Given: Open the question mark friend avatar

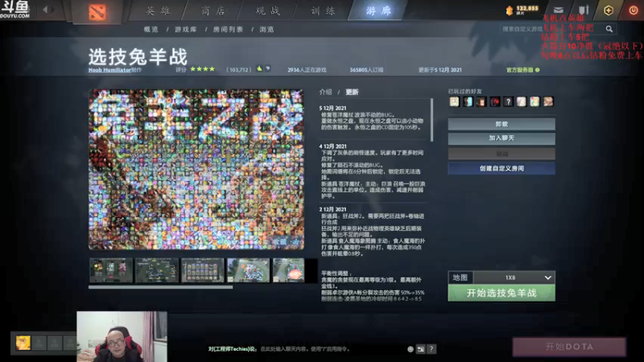Looking at the screenshot, I should pos(508,101).
